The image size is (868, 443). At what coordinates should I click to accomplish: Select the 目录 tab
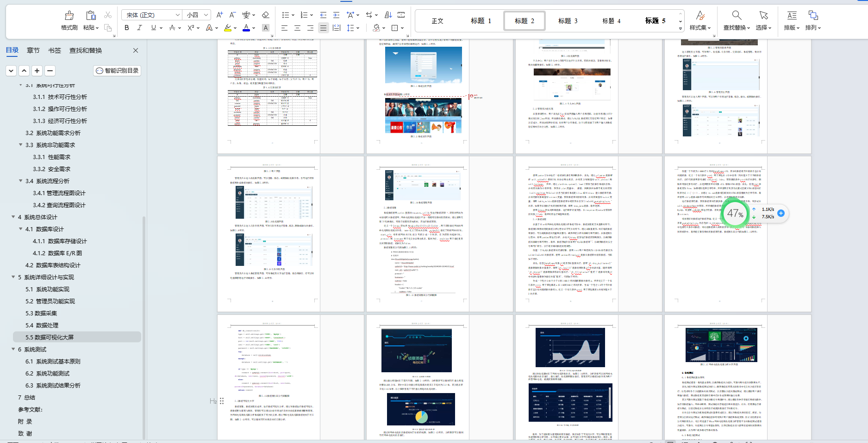click(x=12, y=50)
